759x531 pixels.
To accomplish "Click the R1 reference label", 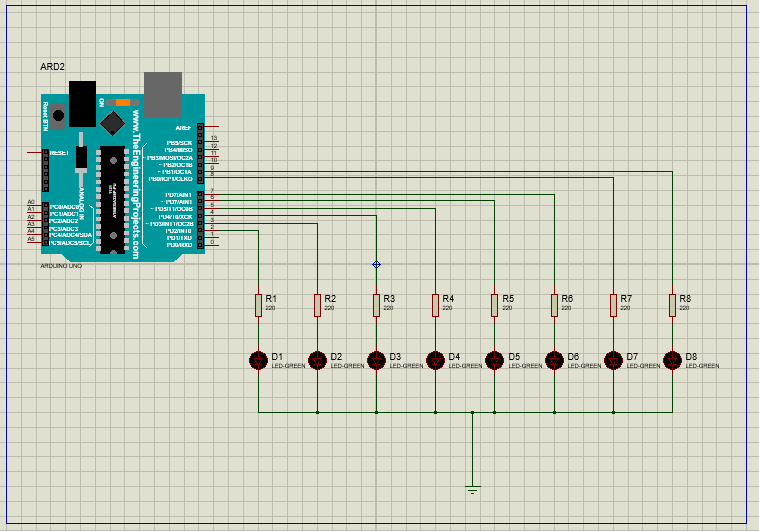I will [x=271, y=299].
